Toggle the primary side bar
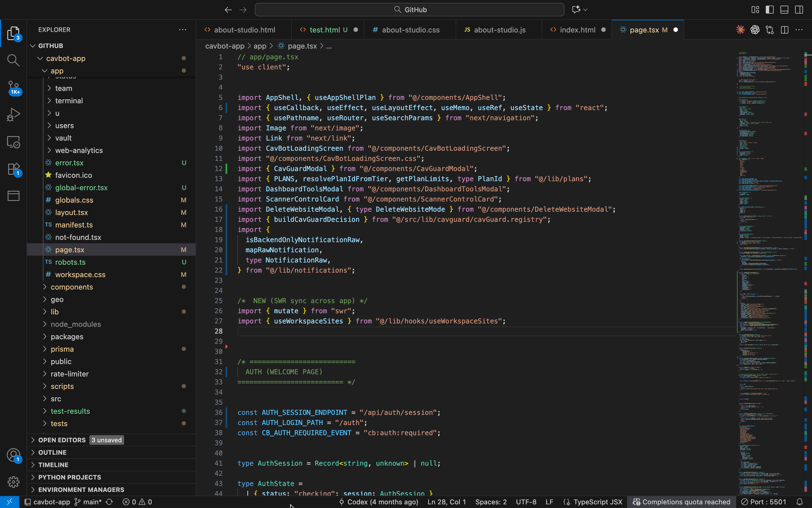812x508 pixels. coord(770,10)
